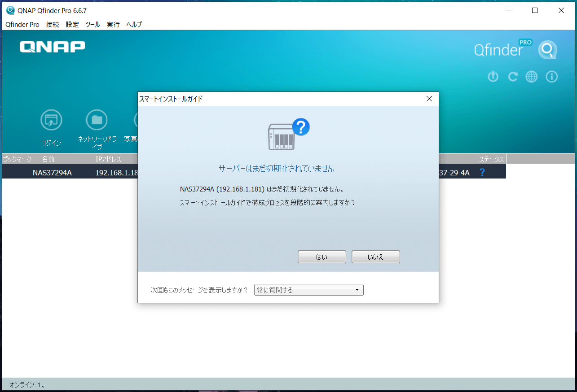Minimize the Qfinder Pro window
Screen dimensions: 577x392
(508, 11)
